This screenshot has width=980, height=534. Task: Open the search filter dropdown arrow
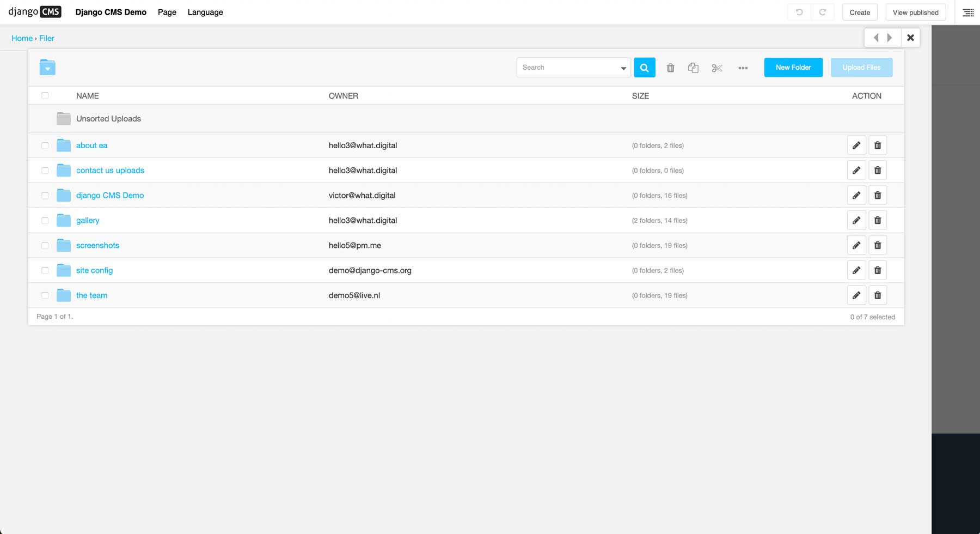623,68
